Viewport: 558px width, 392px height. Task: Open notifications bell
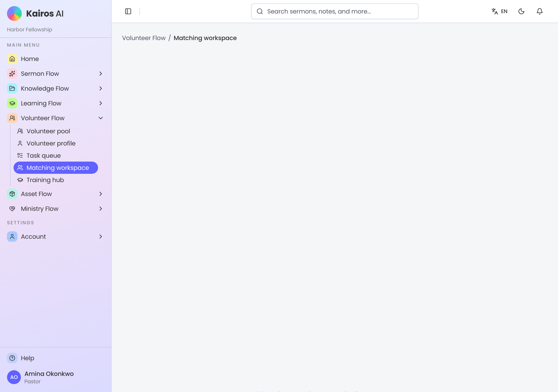(539, 11)
